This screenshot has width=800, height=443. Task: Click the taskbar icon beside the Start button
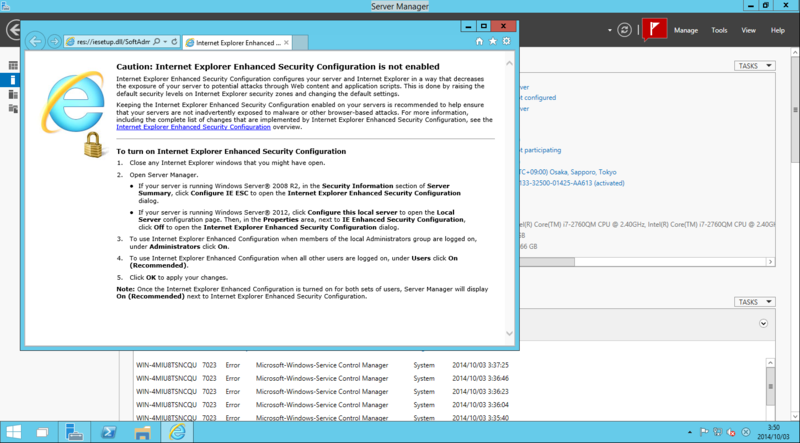coord(42,433)
